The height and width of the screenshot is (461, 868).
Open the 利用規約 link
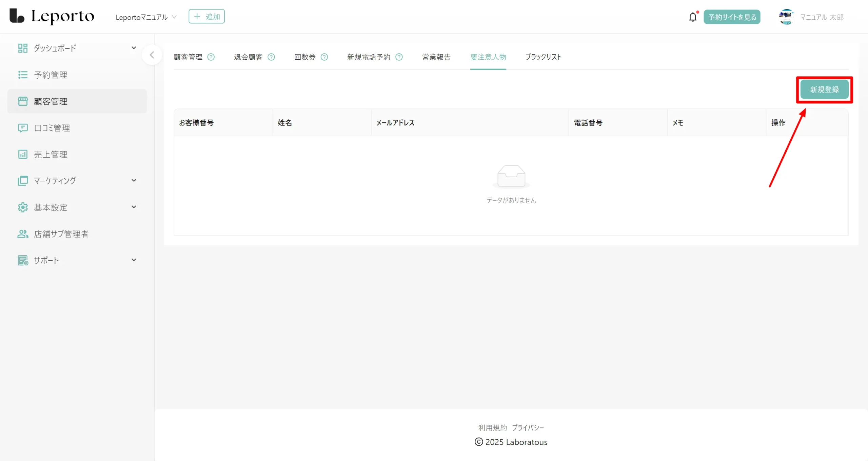[x=492, y=428]
